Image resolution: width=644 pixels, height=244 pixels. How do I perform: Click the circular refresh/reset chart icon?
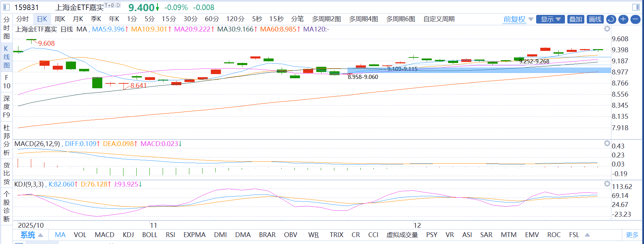coord(611,19)
